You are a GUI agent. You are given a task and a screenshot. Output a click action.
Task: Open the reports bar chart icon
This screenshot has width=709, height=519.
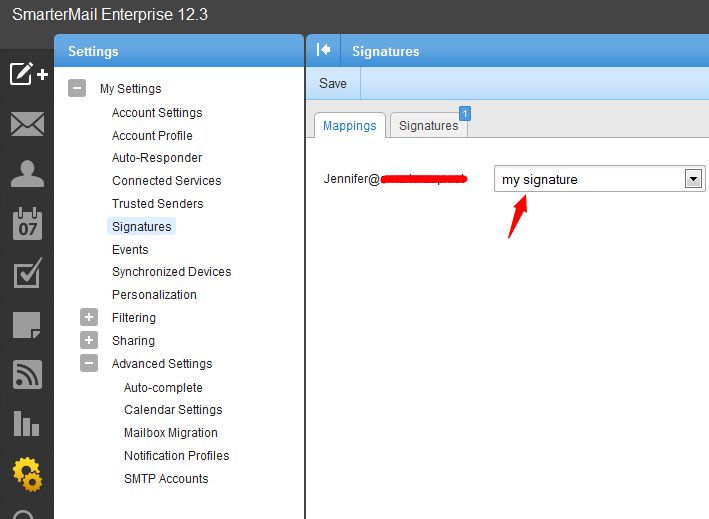pos(27,423)
